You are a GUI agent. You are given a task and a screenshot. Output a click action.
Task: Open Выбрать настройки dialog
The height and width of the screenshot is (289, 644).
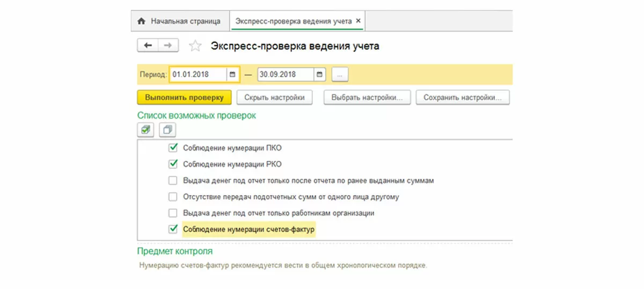click(x=367, y=98)
